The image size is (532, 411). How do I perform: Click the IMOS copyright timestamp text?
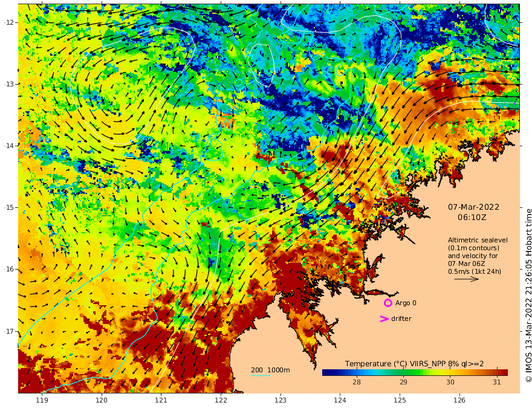tap(528, 296)
